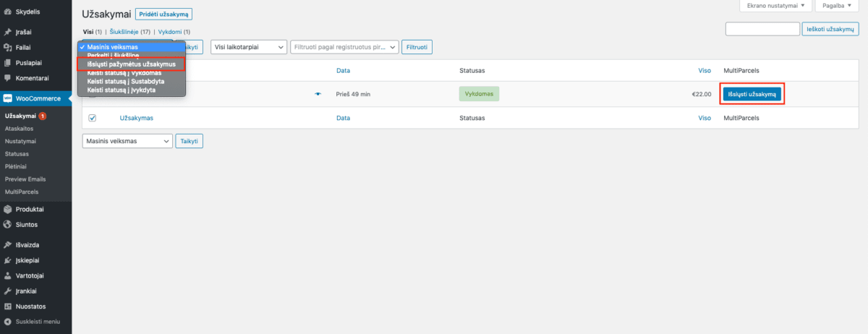Expand the Ekrano nustatymai panel
Image resolution: width=868 pixels, height=334 pixels.
coord(773,6)
